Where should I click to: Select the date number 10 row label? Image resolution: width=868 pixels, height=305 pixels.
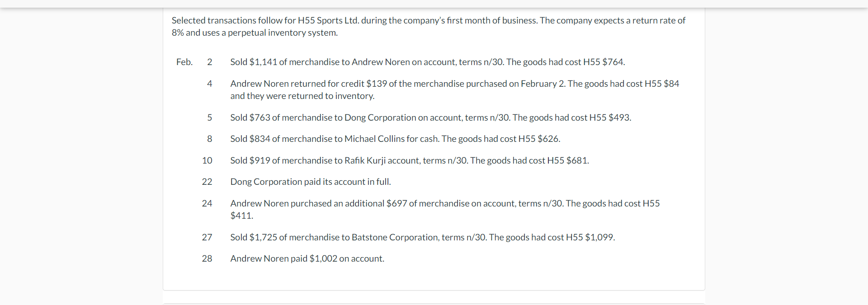tap(207, 160)
